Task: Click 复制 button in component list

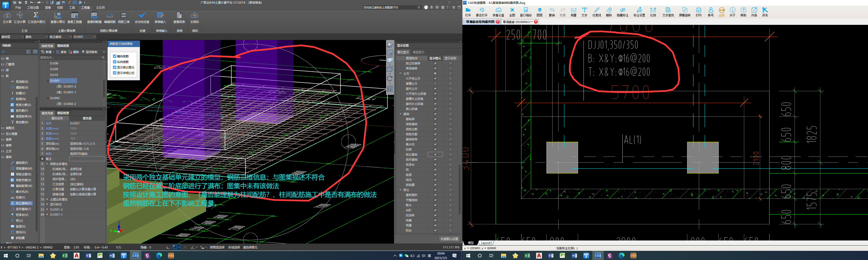Action: [x=62, y=52]
